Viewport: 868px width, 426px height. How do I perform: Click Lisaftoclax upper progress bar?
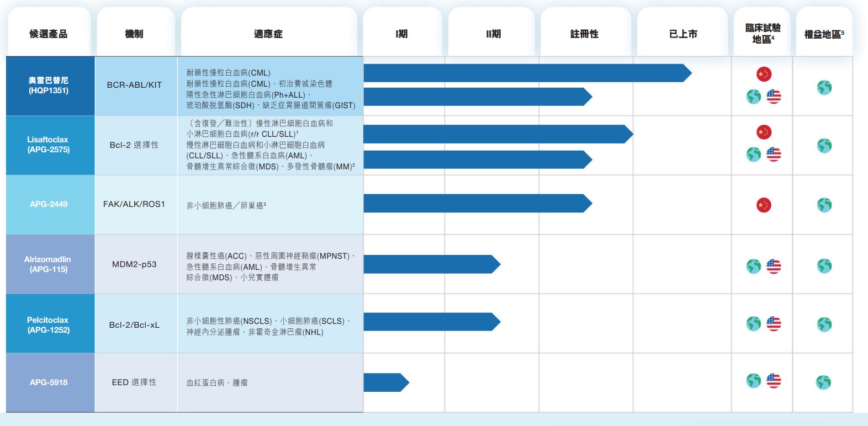(x=498, y=134)
